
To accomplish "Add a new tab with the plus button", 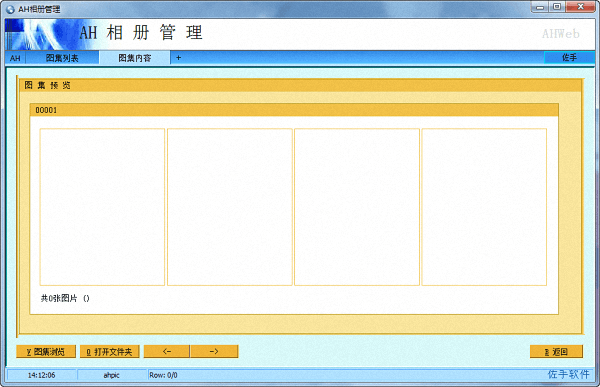I will point(178,58).
